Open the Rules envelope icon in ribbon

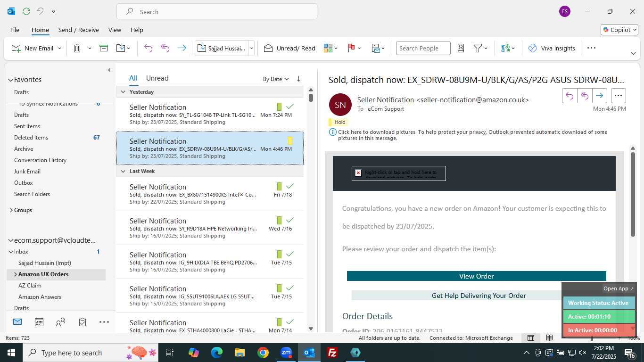pyautogui.click(x=376, y=48)
